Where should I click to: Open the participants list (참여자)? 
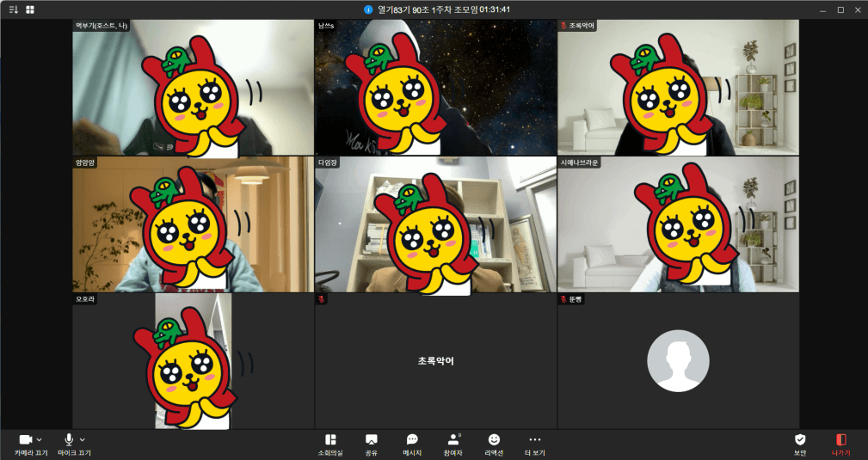pos(452,444)
